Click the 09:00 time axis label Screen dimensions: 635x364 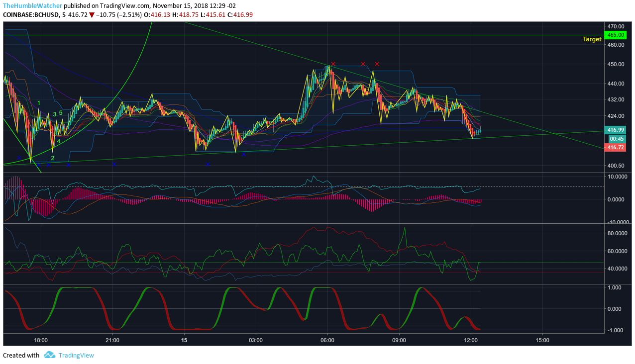click(x=399, y=340)
